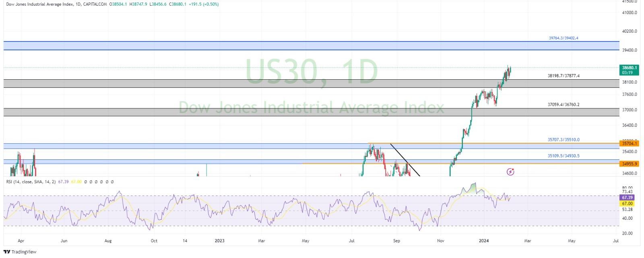Select the orange 35704.1 price label
Viewport: 644px width, 258px height.
click(x=630, y=143)
